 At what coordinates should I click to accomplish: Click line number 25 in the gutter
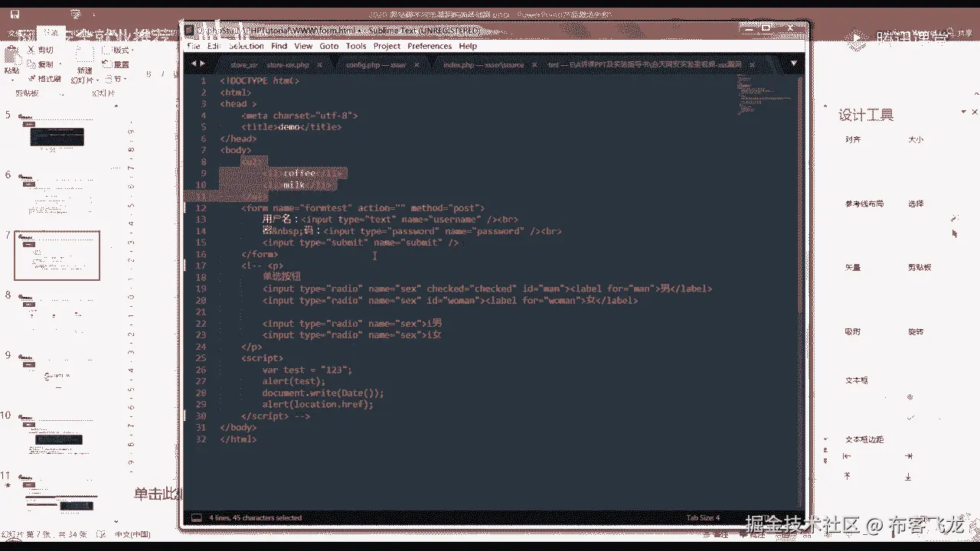pos(202,357)
